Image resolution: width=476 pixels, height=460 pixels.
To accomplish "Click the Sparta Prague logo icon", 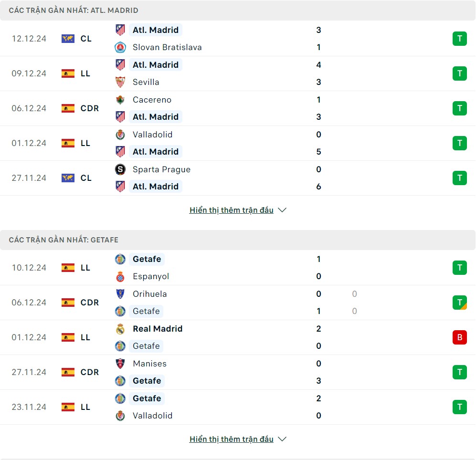I will [120, 169].
